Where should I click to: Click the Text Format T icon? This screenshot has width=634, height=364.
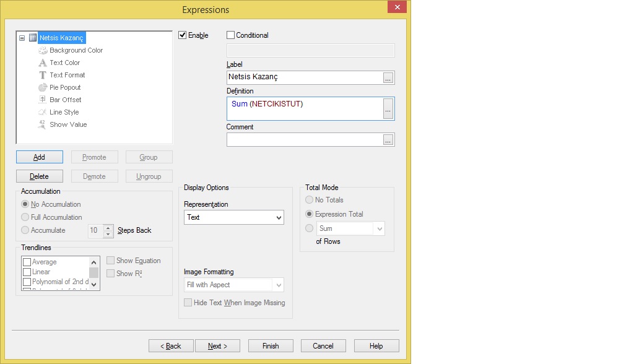[x=43, y=75]
